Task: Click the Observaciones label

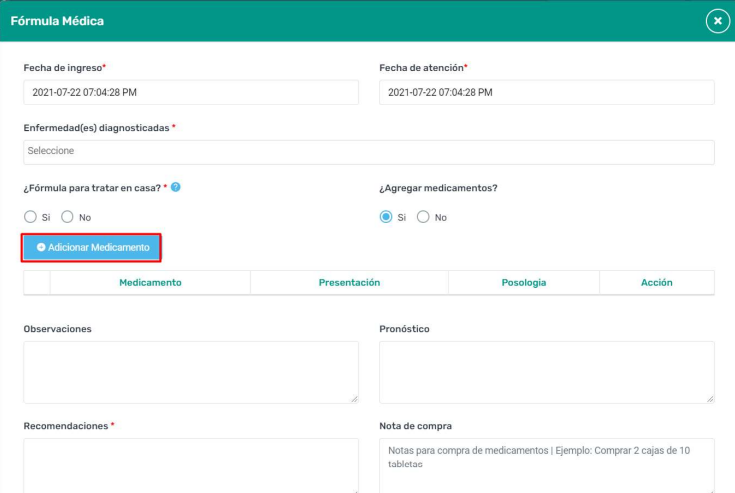Action: (x=58, y=329)
